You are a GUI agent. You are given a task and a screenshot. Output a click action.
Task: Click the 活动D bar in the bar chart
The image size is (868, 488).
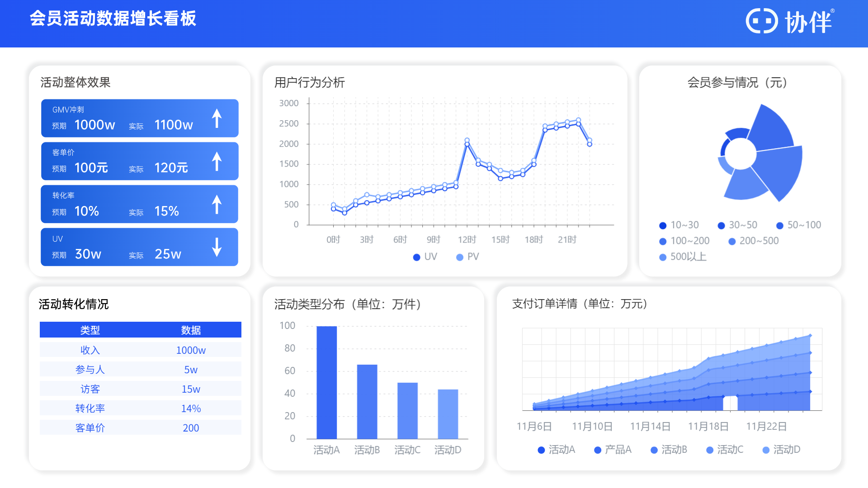448,413
